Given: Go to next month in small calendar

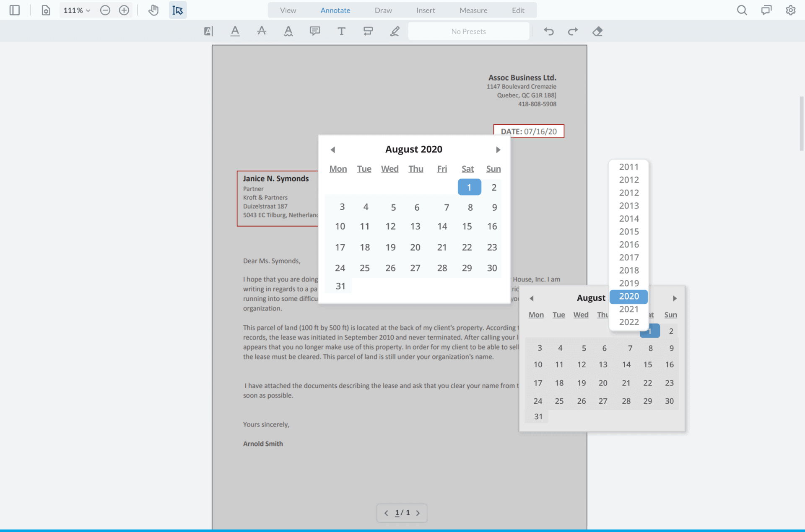Looking at the screenshot, I should [x=675, y=298].
